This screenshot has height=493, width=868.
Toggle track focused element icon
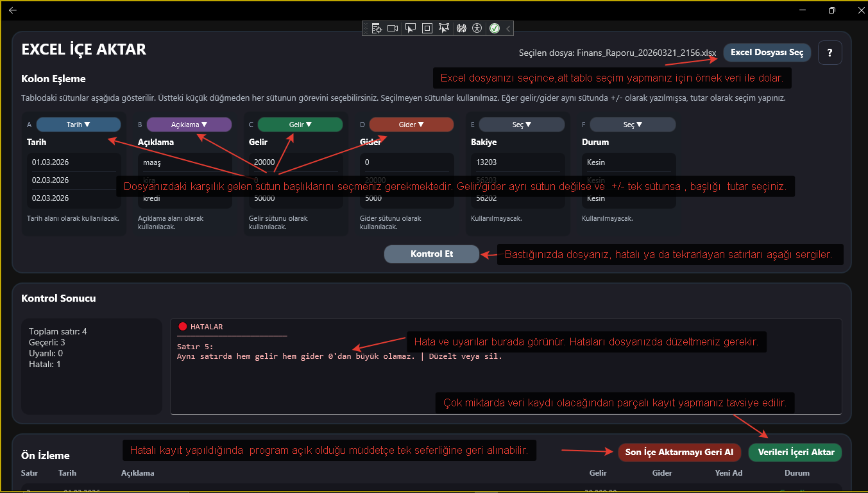click(444, 28)
